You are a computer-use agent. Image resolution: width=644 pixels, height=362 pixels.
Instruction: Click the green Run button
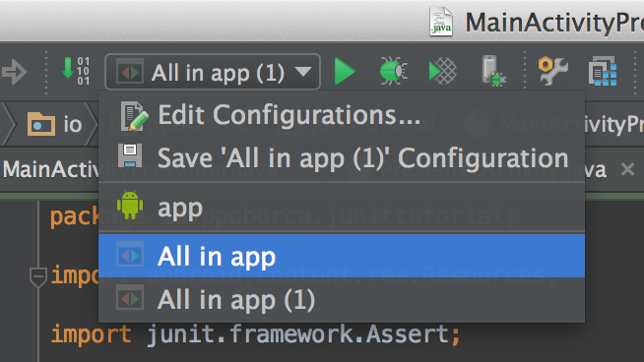[x=345, y=72]
